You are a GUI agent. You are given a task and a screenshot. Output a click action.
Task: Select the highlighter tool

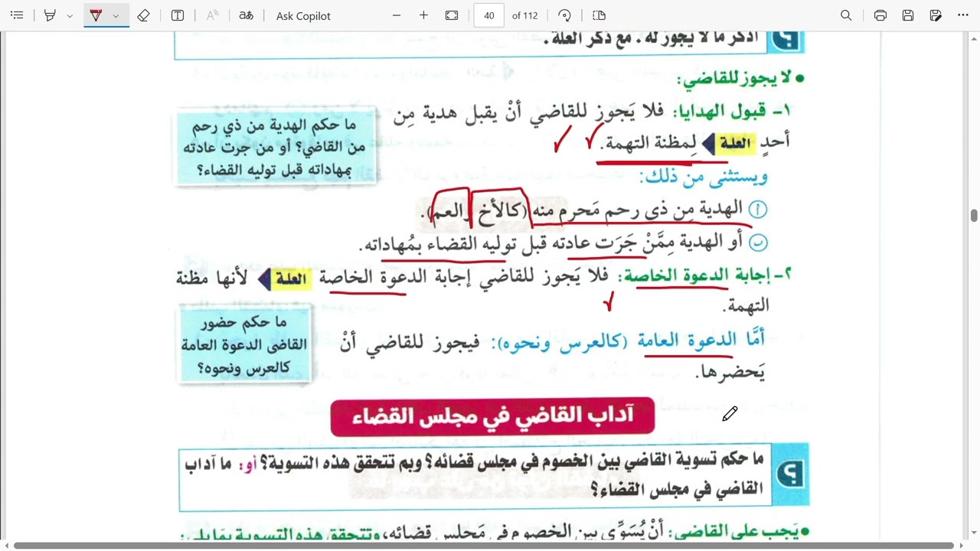[x=51, y=15]
